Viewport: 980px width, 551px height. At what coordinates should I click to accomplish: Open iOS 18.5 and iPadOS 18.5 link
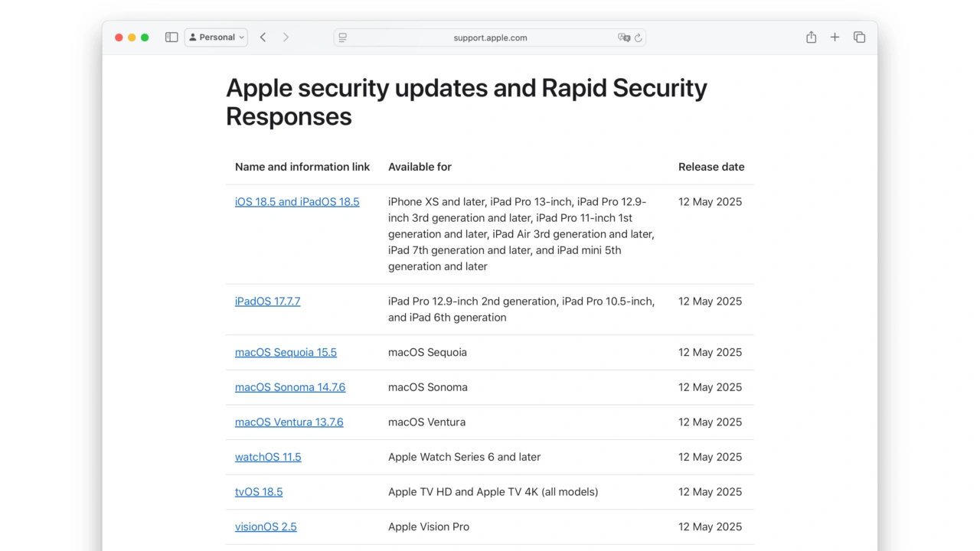[x=297, y=202]
